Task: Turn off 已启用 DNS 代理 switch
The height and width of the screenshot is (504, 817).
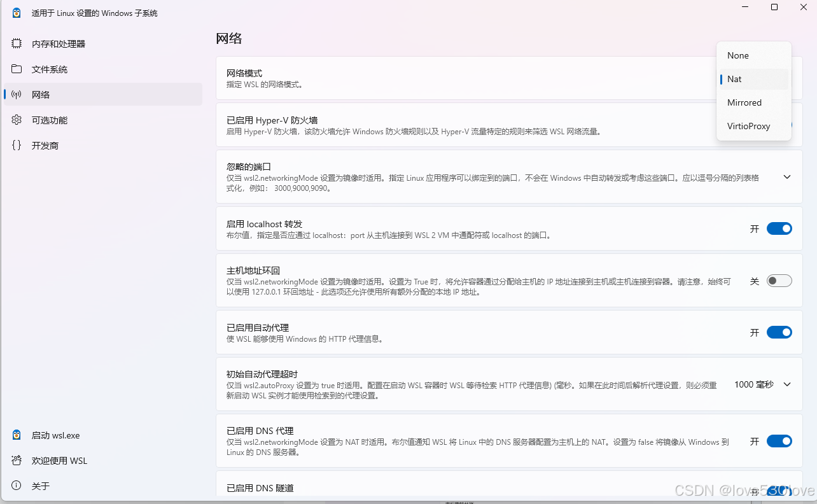Action: [779, 441]
